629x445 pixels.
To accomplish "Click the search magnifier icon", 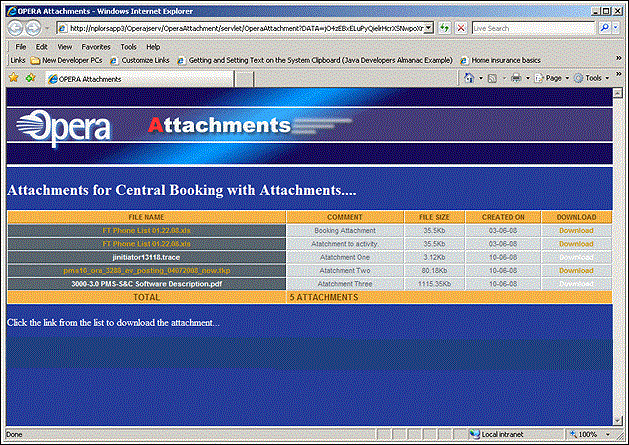I will point(607,28).
